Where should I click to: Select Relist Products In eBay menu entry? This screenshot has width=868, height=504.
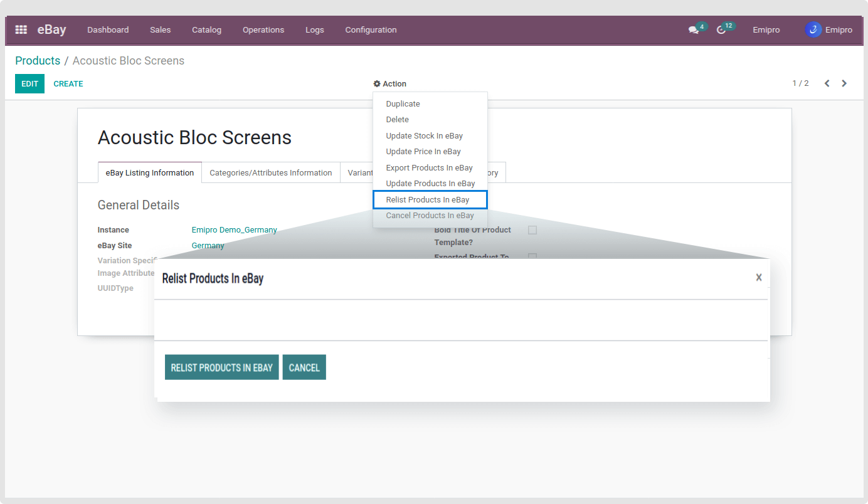(428, 199)
